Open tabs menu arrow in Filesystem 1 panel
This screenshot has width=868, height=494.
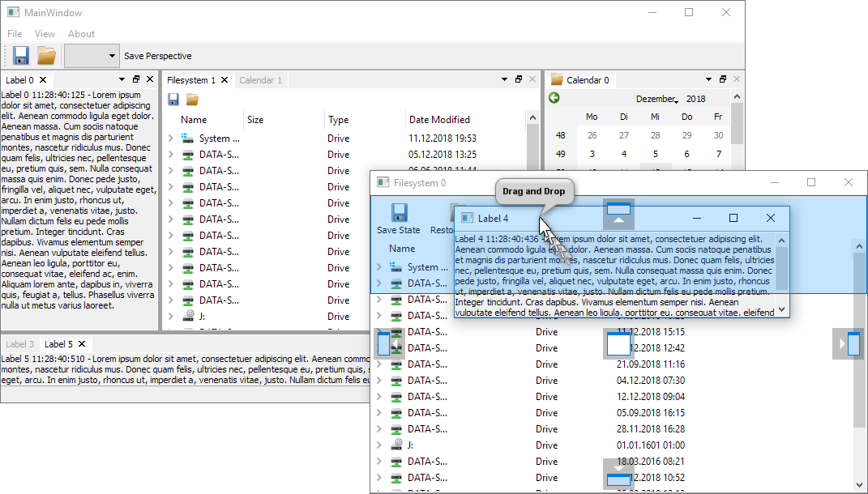click(504, 79)
